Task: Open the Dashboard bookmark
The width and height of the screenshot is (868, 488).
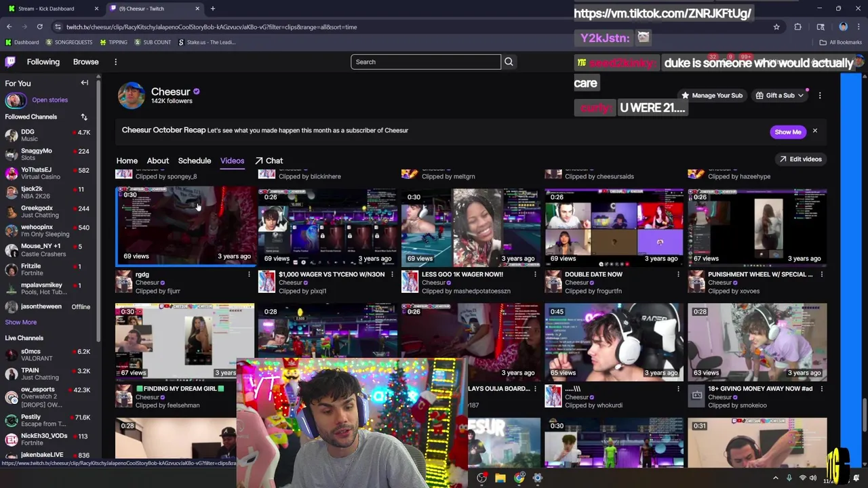Action: pos(22,42)
